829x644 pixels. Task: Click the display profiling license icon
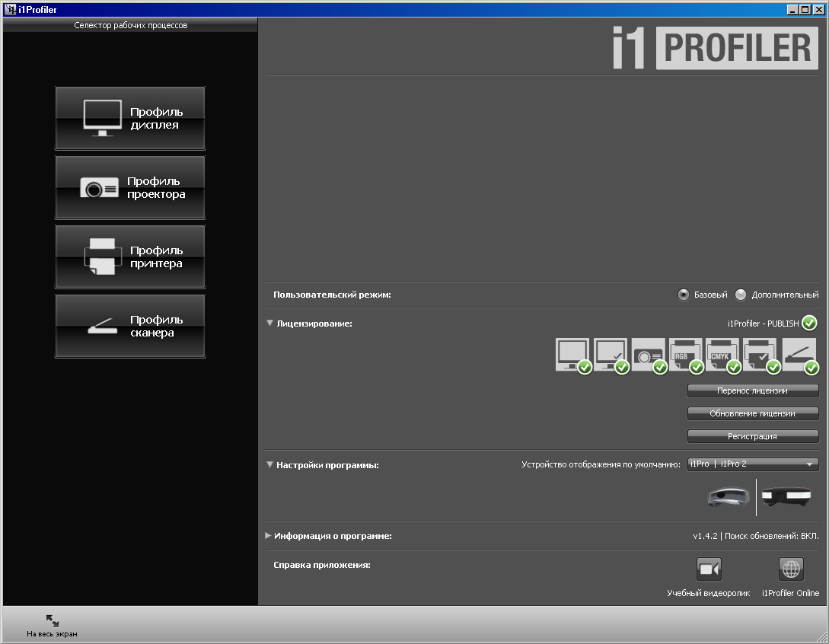[573, 355]
